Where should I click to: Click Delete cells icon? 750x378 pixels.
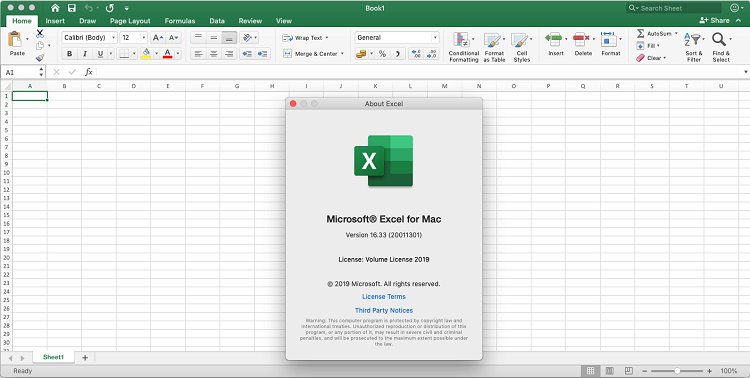click(x=581, y=39)
